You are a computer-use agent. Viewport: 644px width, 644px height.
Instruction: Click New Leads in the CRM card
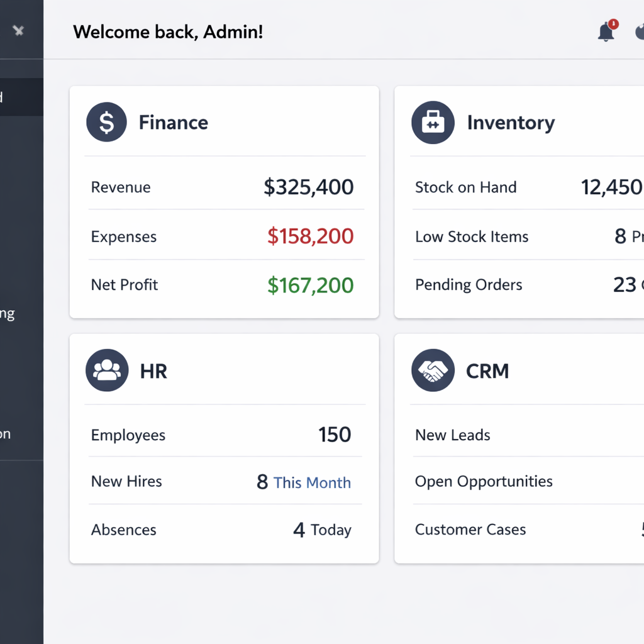452,435
